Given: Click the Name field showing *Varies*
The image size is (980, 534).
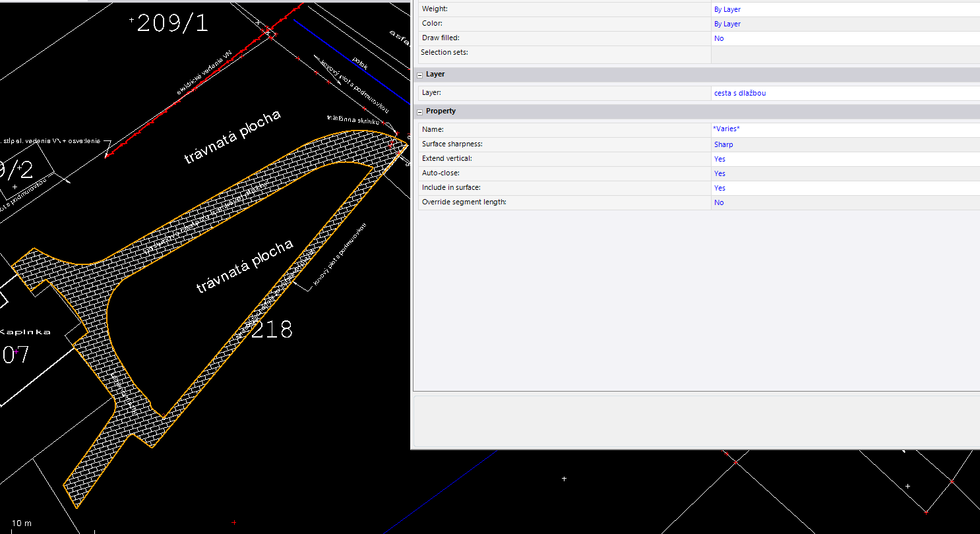Looking at the screenshot, I should point(726,129).
